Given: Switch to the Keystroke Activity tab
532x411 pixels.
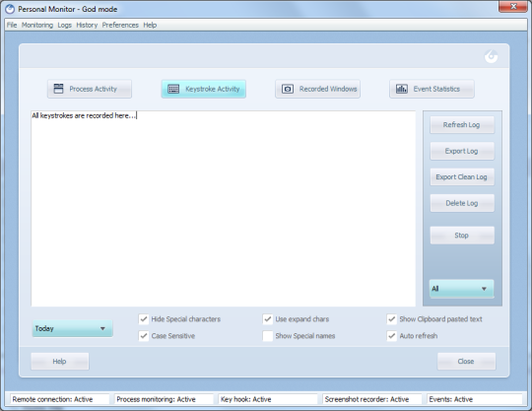Looking at the screenshot, I should click(x=204, y=89).
